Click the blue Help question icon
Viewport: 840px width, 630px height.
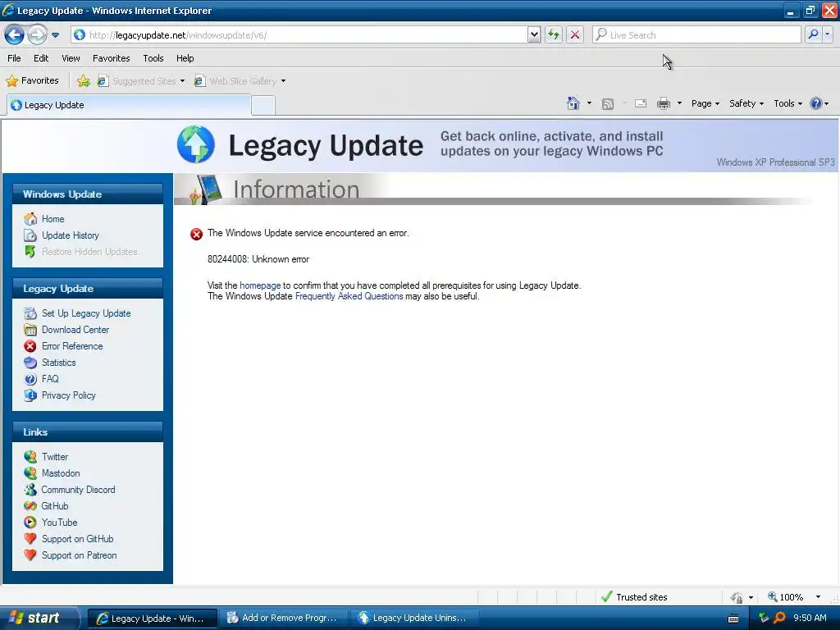(816, 103)
